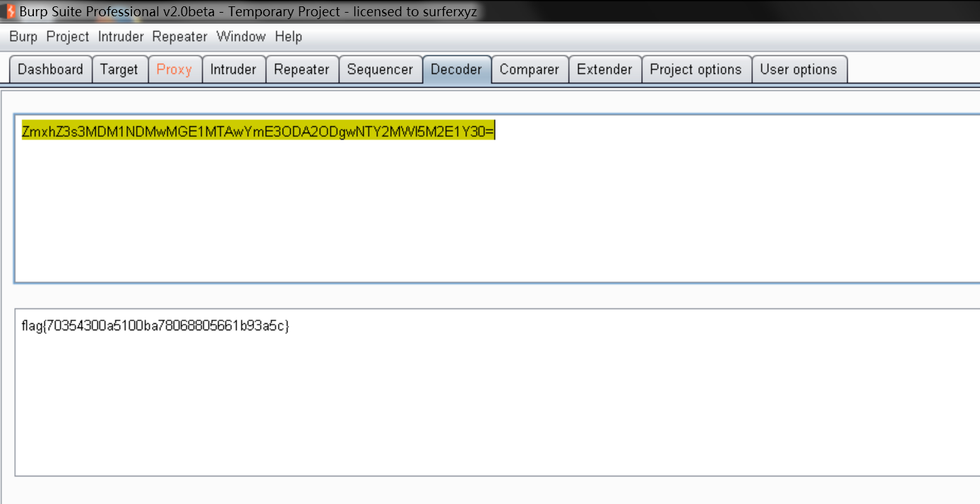The height and width of the screenshot is (504, 980).
Task: Switch to the Sequencer tab
Action: pos(381,69)
